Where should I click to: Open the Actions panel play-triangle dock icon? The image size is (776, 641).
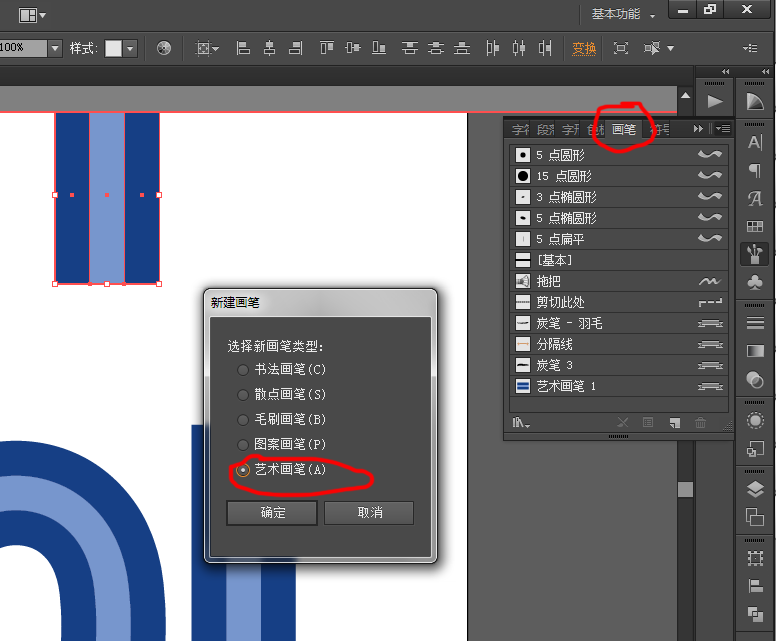click(714, 101)
